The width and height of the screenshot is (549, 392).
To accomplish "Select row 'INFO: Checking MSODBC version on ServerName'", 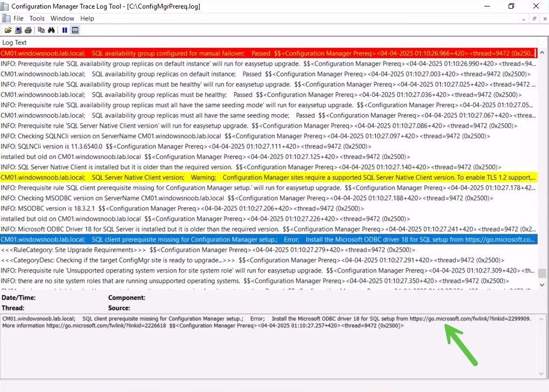I will tap(269, 198).
